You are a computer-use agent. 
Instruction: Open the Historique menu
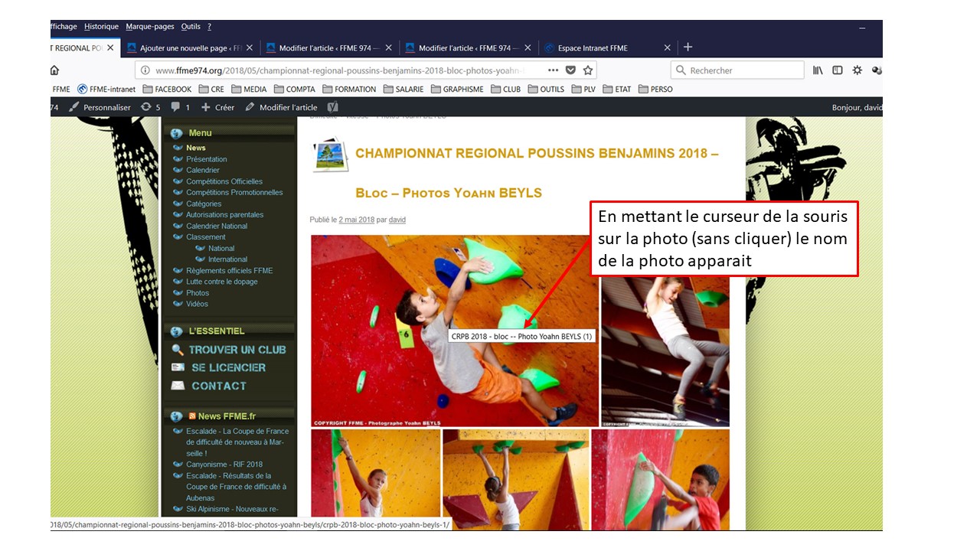coord(101,27)
